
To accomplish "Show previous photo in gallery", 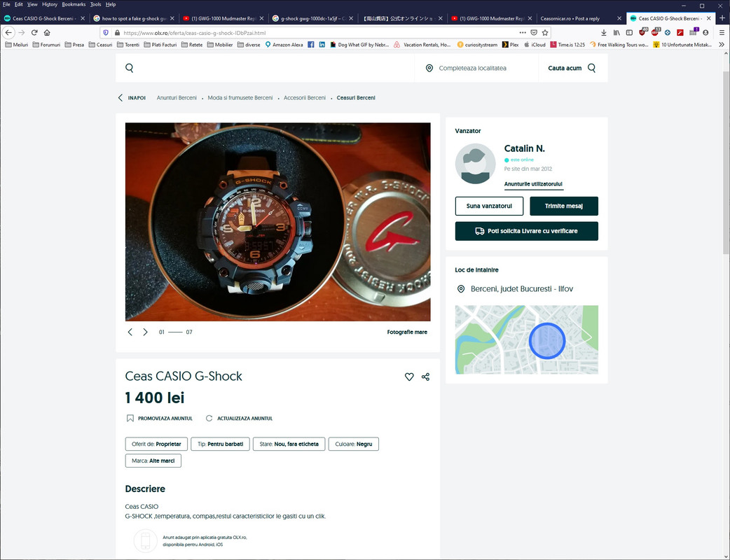I will (130, 332).
